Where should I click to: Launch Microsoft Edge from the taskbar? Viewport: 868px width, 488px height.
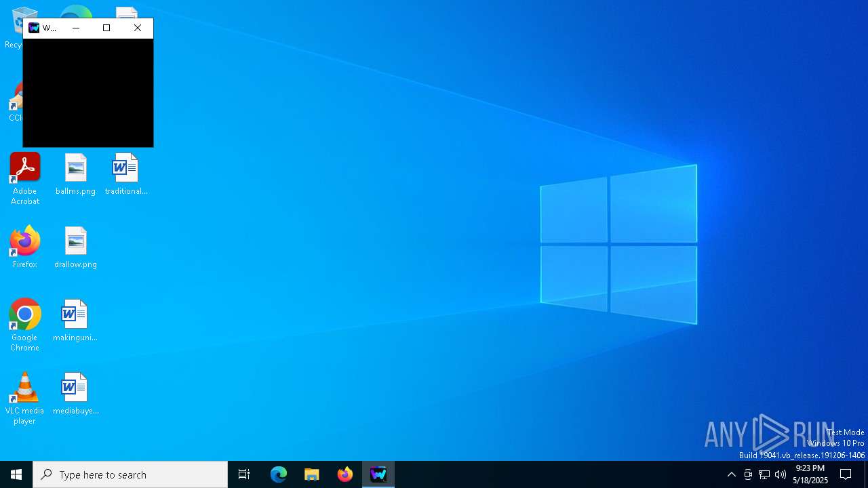pos(279,474)
